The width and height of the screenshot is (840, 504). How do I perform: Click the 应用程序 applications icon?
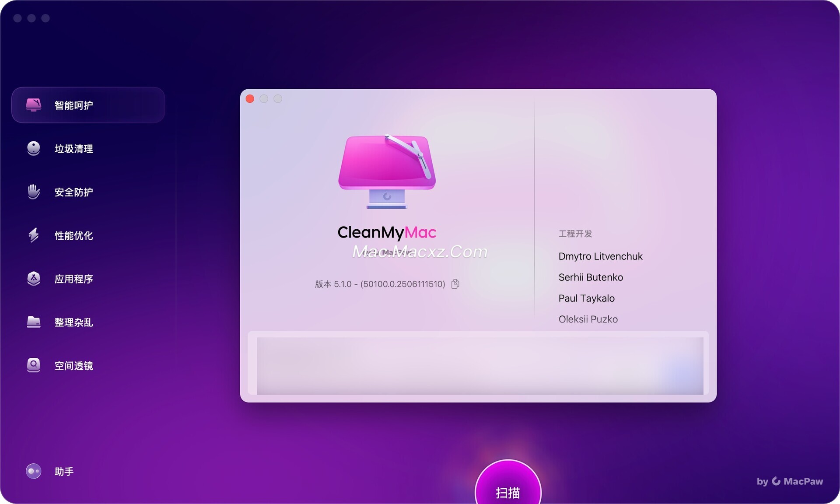34,278
